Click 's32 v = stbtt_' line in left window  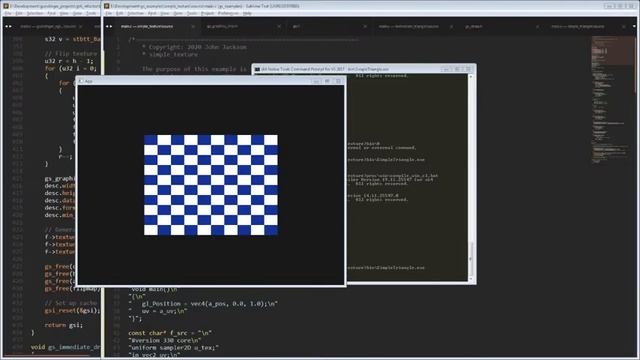[72, 39]
